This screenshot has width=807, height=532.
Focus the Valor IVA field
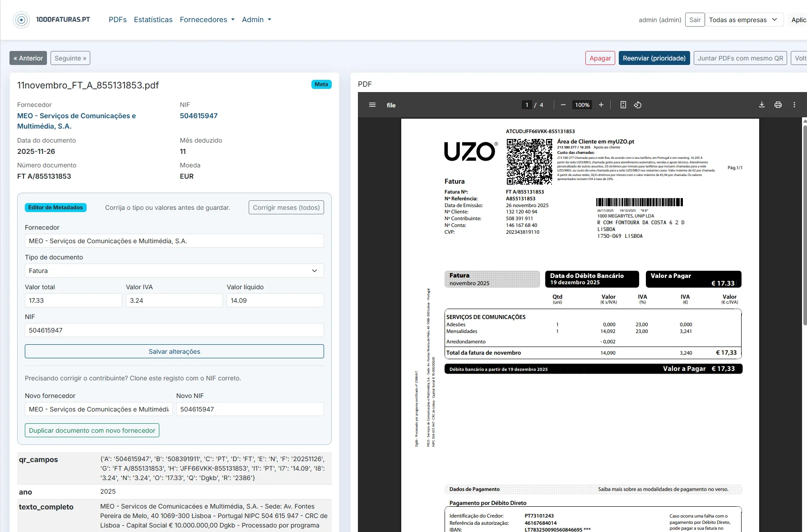coord(174,301)
